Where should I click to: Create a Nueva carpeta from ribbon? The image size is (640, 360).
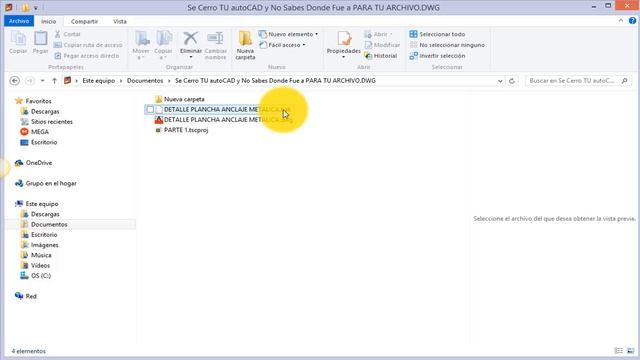pos(245,45)
